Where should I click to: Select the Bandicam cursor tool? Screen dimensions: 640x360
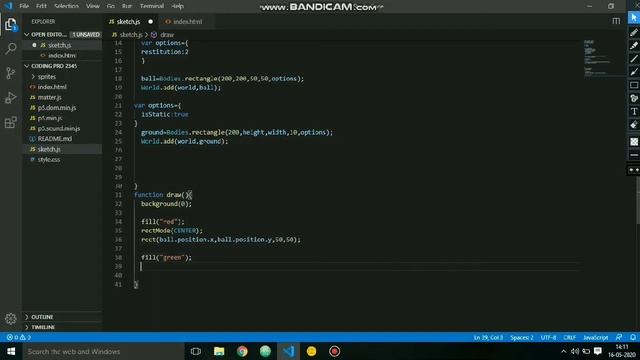point(634,18)
